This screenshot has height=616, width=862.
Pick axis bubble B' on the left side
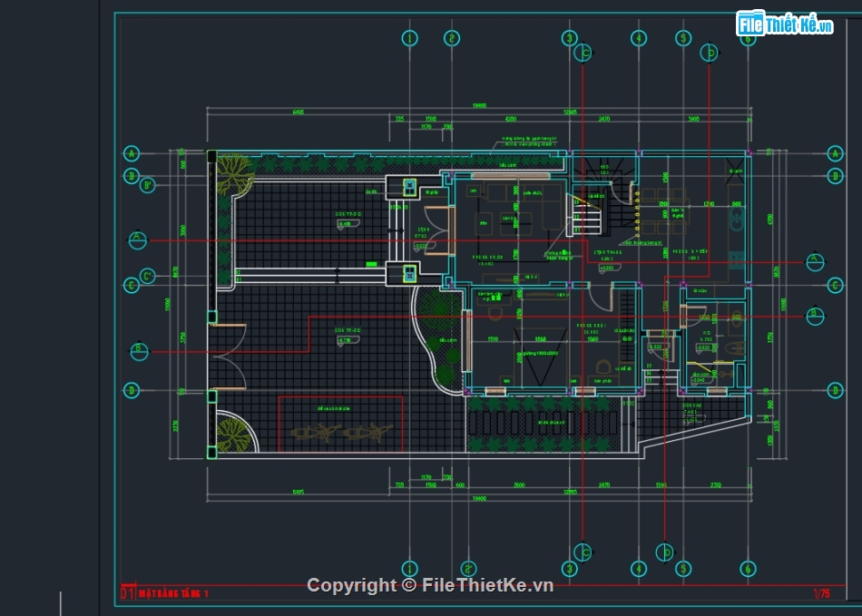point(148,184)
